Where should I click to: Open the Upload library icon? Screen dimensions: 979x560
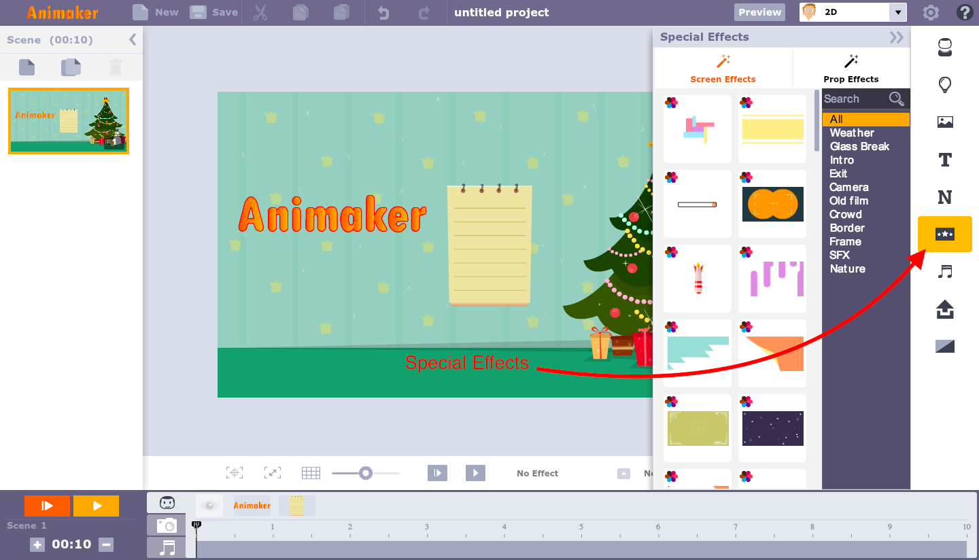(945, 309)
